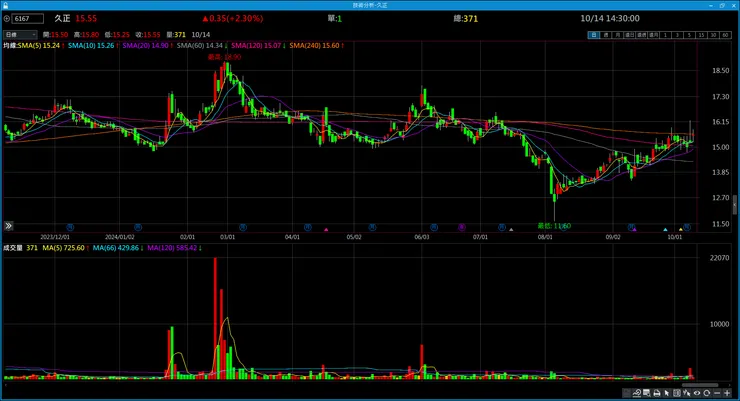The width and height of the screenshot is (740, 401).
Task: Click the yellow triangle event marker
Action: pos(680,229)
